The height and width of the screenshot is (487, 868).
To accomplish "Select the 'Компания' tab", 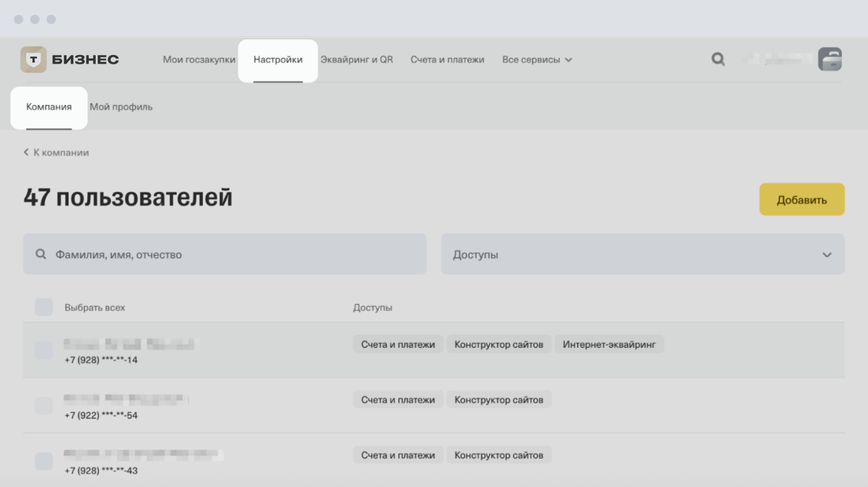I will tap(49, 107).
